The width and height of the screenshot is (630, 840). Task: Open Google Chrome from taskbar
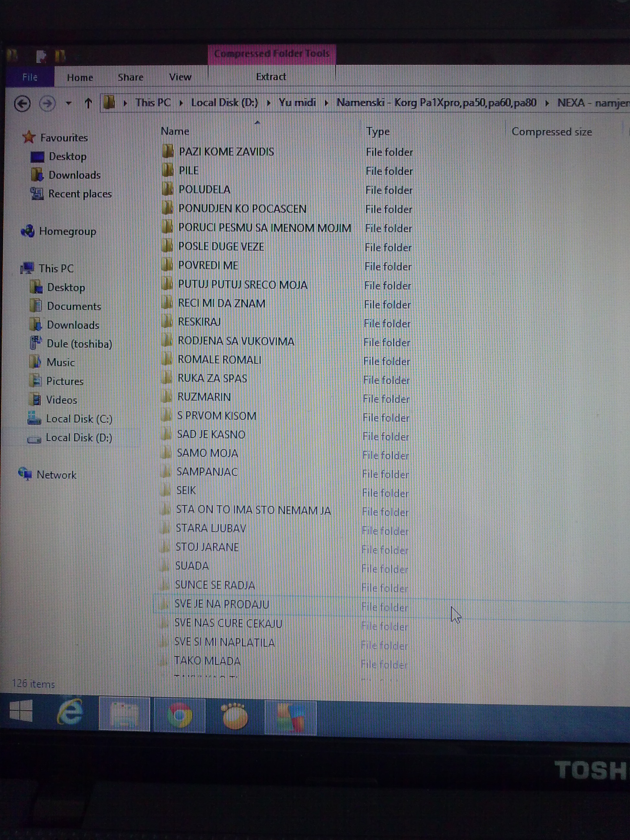tap(179, 714)
